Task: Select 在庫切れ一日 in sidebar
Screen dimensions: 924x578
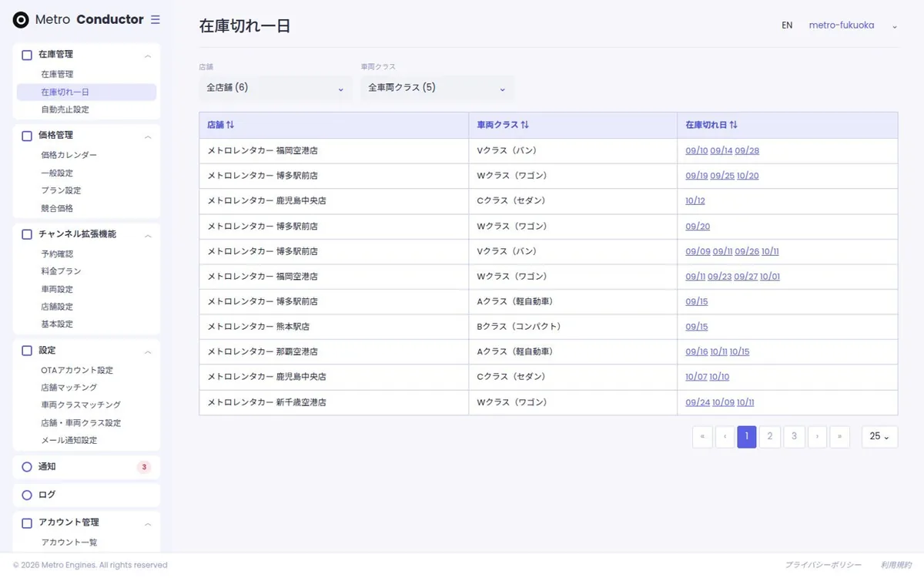Action: [x=86, y=92]
